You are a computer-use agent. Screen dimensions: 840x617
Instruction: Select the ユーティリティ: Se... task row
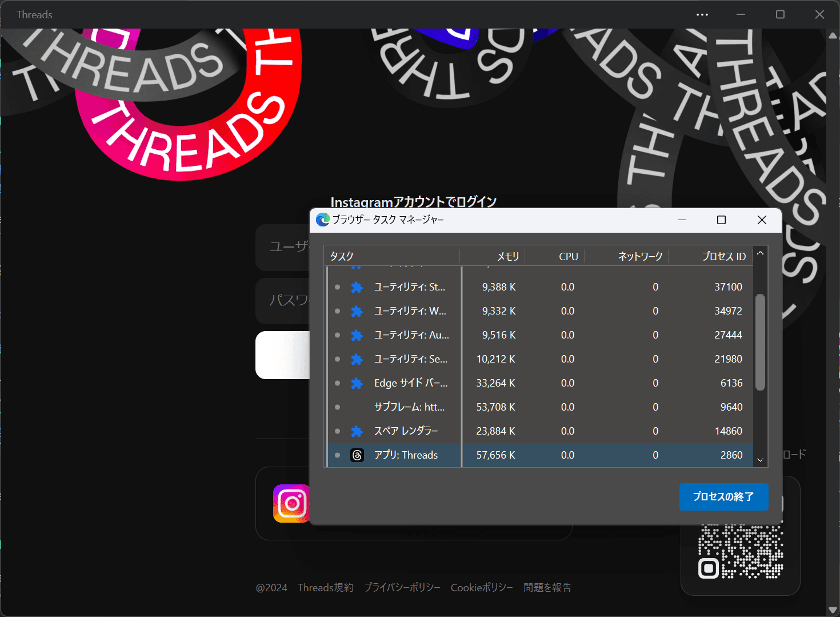539,359
